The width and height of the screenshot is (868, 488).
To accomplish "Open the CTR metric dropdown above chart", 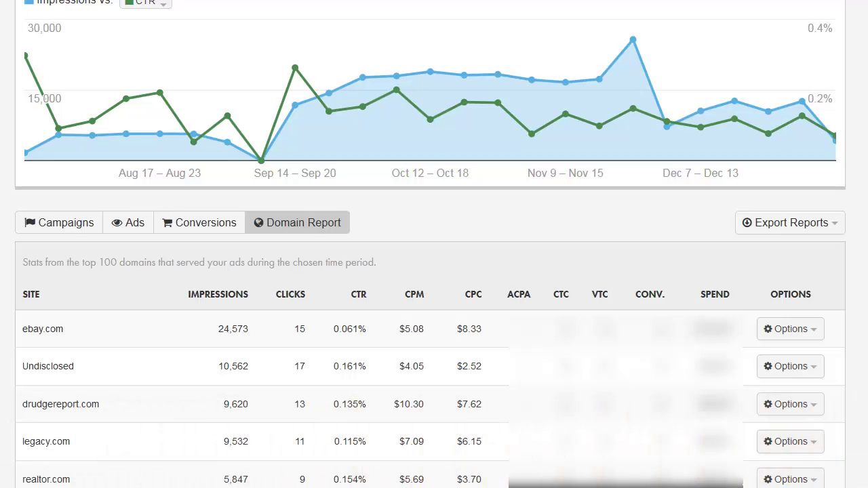I will pos(146,3).
